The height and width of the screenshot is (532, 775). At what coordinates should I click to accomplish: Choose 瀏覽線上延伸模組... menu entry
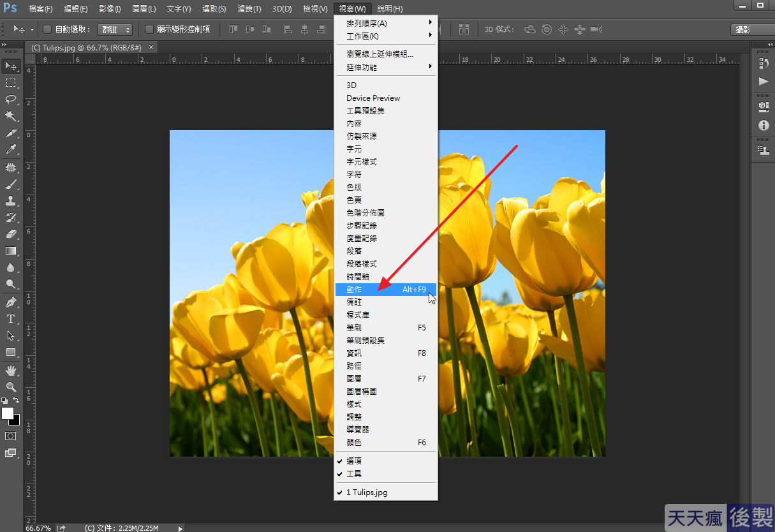[x=386, y=54]
